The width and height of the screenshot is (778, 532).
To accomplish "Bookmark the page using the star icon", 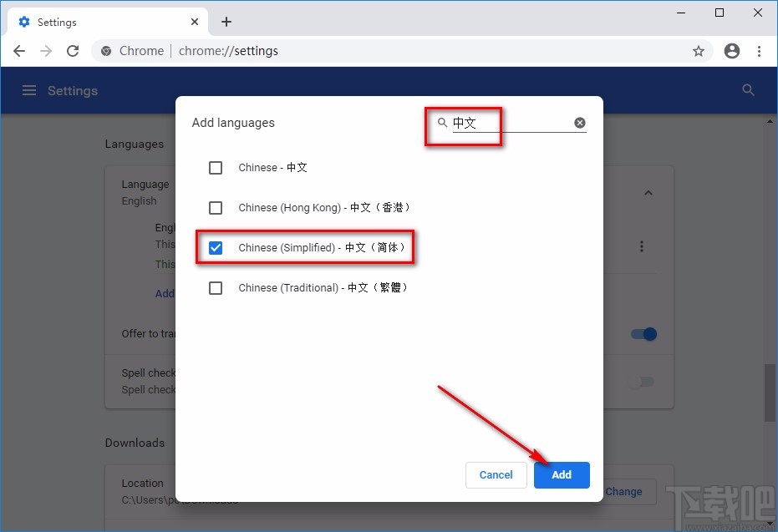I will click(x=699, y=51).
